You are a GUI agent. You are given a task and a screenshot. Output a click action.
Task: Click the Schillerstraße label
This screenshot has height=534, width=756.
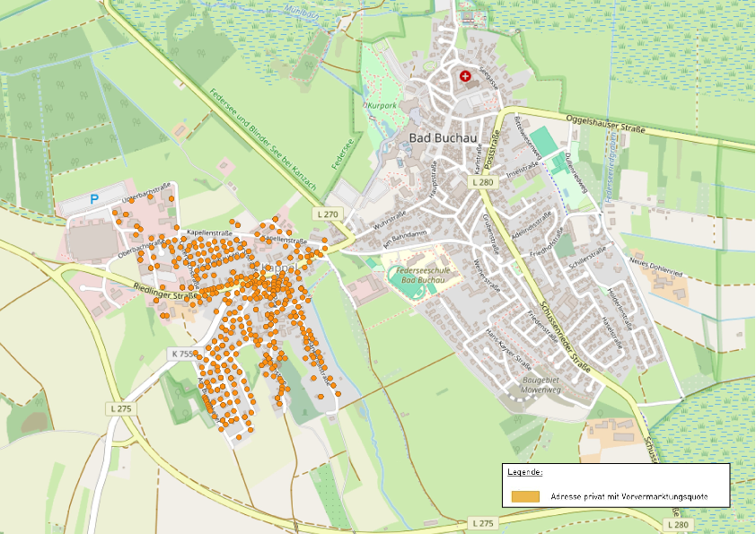587,258
